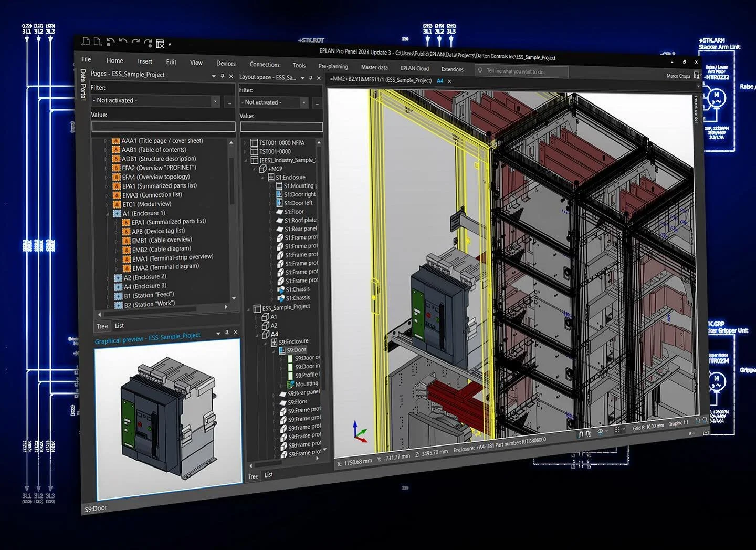The width and height of the screenshot is (756, 550).
Task: Toggle pin on Graphical preview panel
Action: pyautogui.click(x=227, y=333)
